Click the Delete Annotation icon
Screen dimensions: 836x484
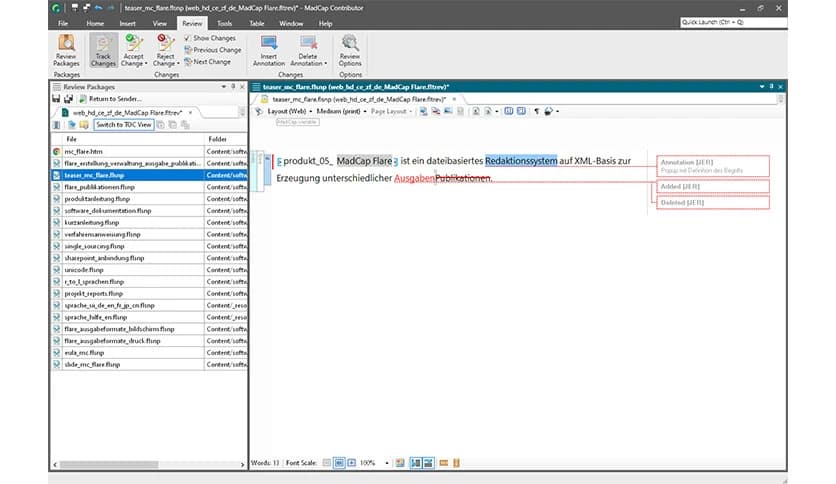308,43
